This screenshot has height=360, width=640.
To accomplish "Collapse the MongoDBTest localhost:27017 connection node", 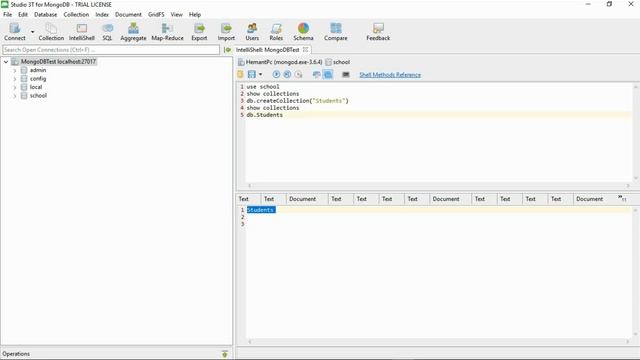I will (6, 62).
